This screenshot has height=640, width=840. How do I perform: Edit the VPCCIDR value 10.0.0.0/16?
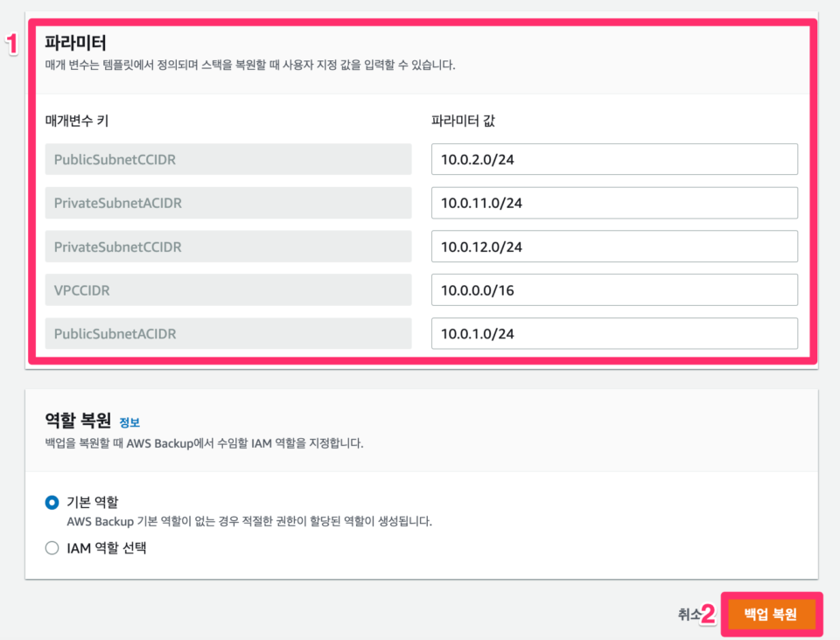(614, 290)
